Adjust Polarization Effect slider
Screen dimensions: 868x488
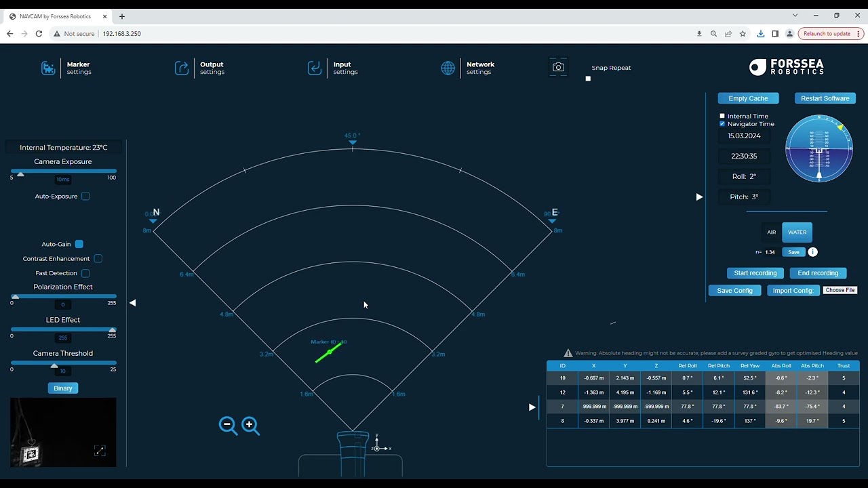coord(63,297)
